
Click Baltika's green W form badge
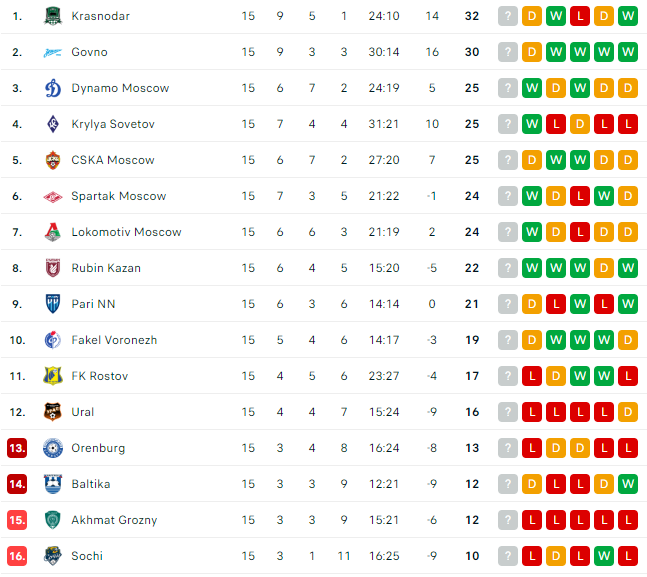(x=628, y=484)
